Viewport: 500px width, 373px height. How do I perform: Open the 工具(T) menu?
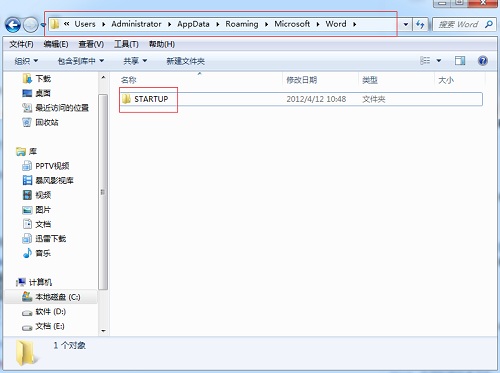[x=126, y=44]
